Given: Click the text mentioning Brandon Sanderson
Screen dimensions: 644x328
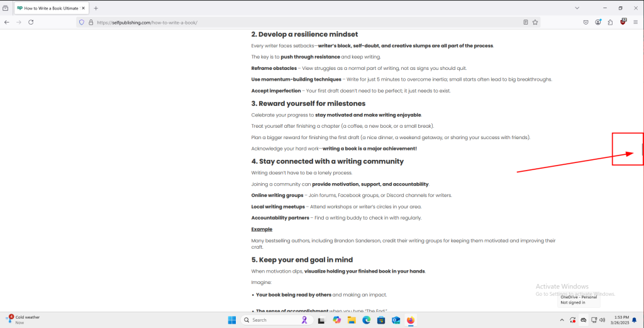Looking at the screenshot, I should (403, 244).
